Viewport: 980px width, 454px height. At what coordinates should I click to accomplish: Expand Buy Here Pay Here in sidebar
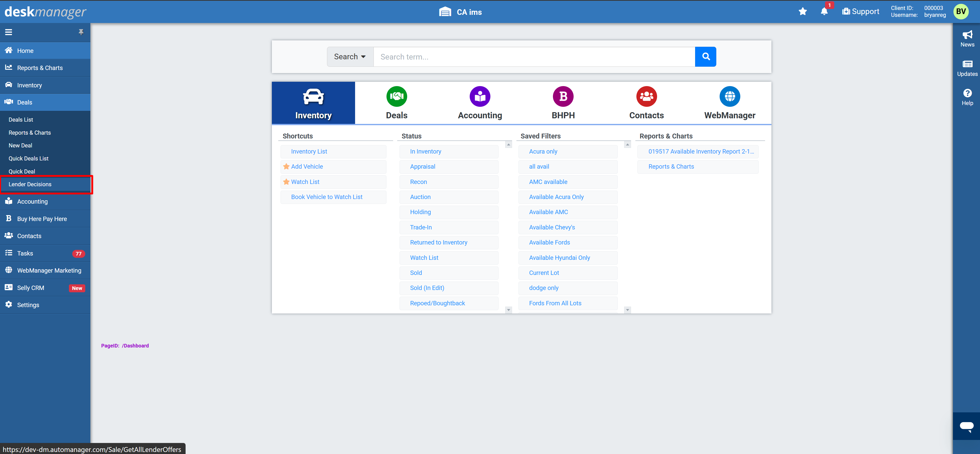[x=45, y=219]
